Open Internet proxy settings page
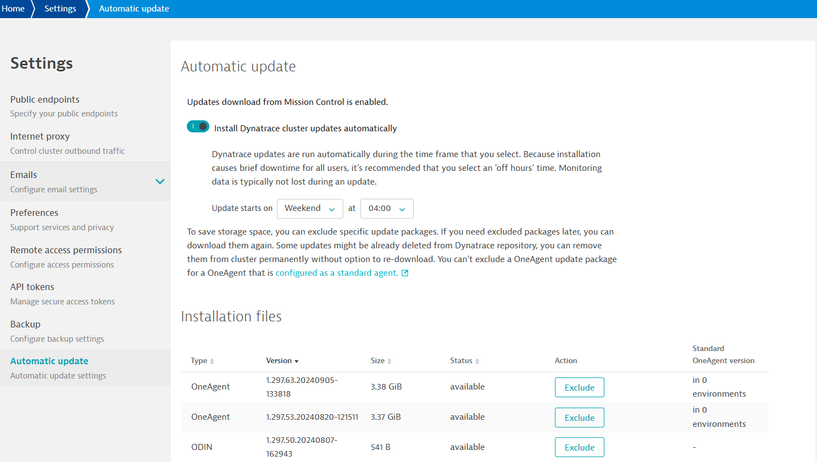This screenshot has height=462, width=817. click(x=40, y=136)
